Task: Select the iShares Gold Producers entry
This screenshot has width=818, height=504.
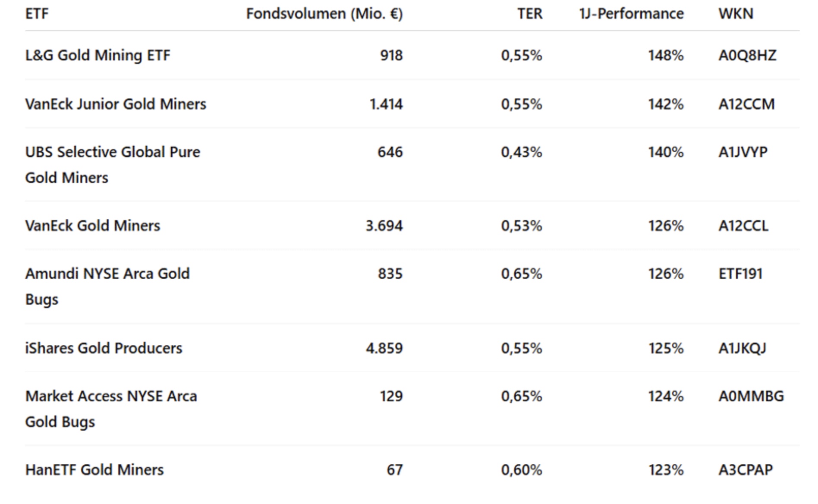Action: click(104, 348)
